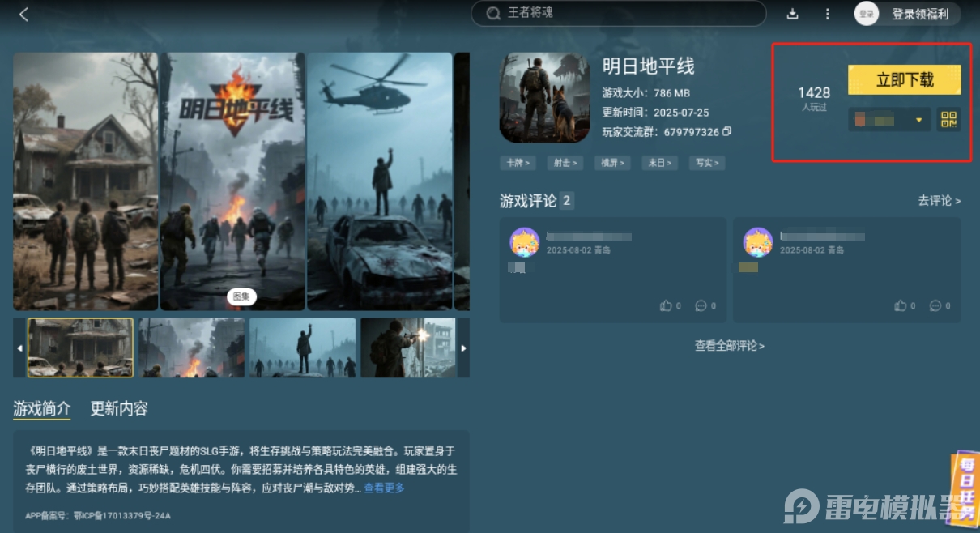Select the 卡牌 tag
This screenshot has width=980, height=533.
pyautogui.click(x=518, y=163)
